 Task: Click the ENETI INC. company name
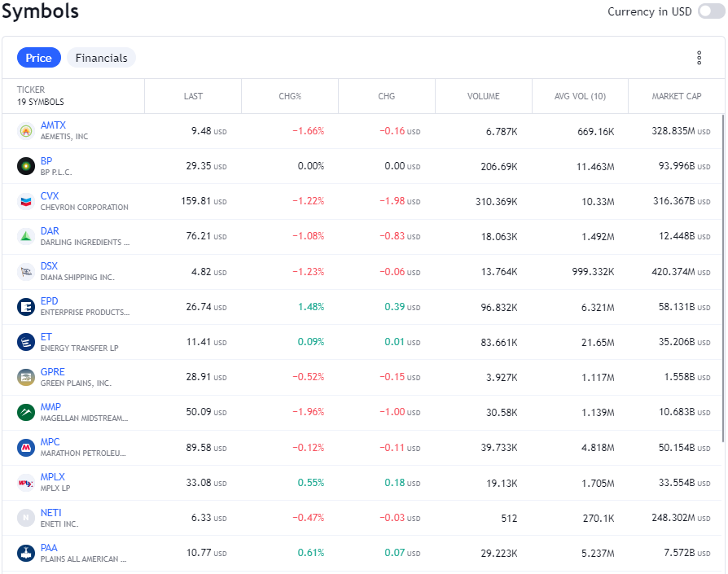tap(59, 524)
